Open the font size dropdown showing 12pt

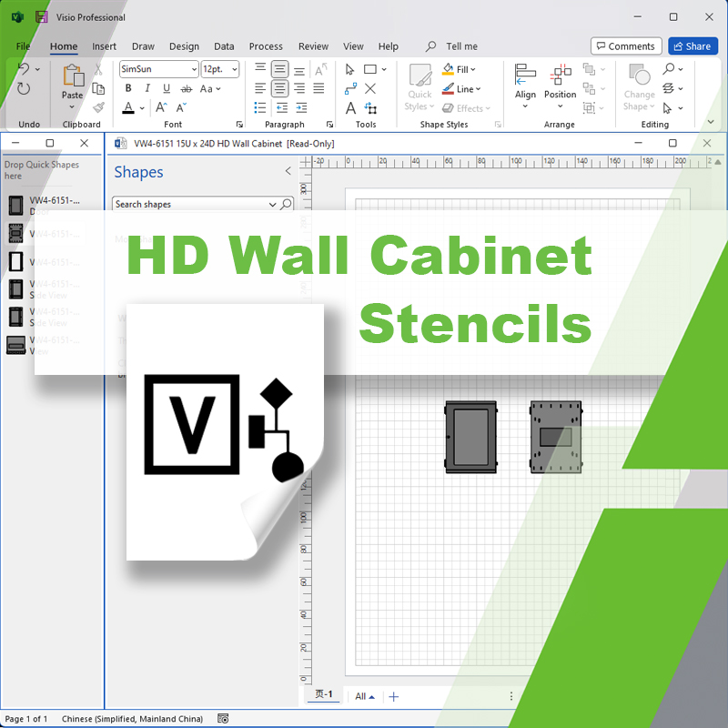[234, 69]
